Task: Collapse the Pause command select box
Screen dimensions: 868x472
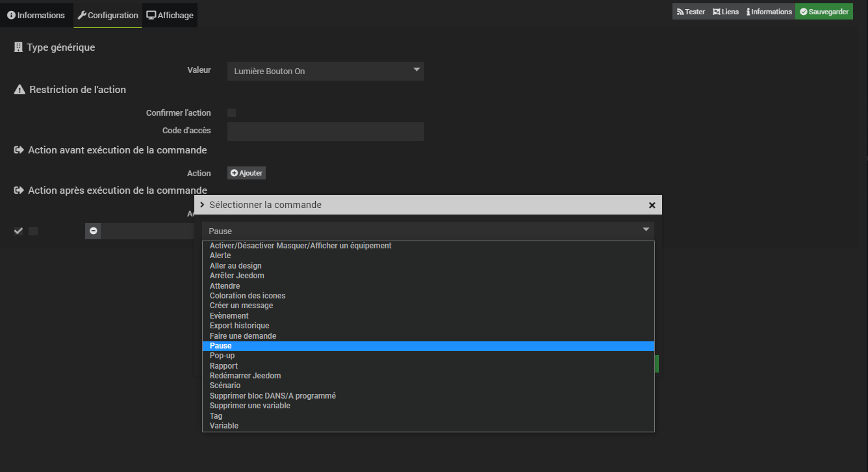Action: tap(428, 231)
